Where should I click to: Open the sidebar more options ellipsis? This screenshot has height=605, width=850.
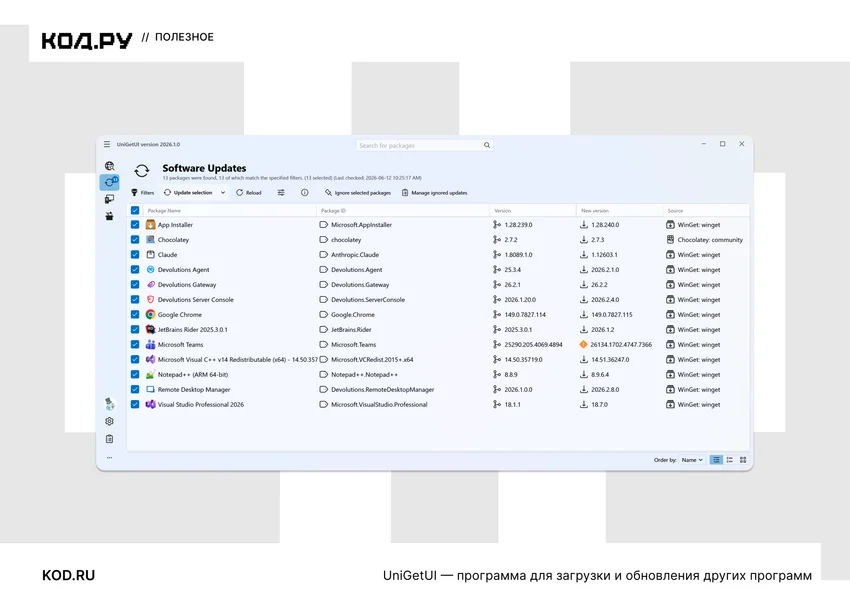(110, 458)
